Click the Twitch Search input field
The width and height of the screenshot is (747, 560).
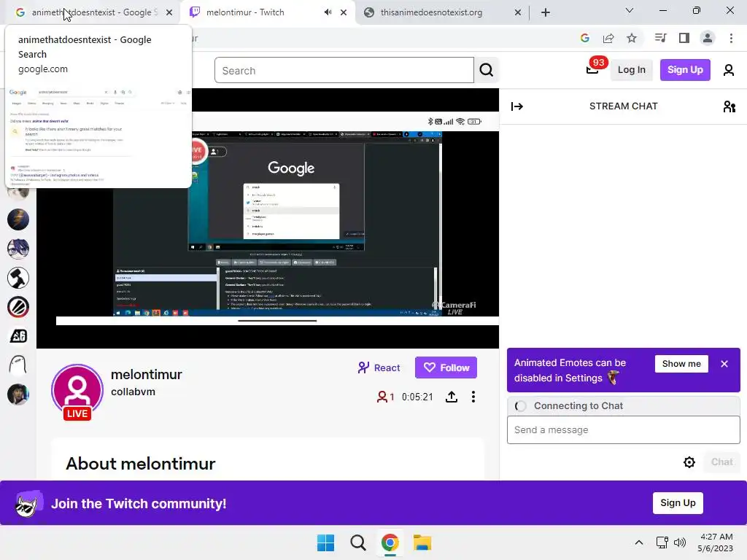(344, 70)
